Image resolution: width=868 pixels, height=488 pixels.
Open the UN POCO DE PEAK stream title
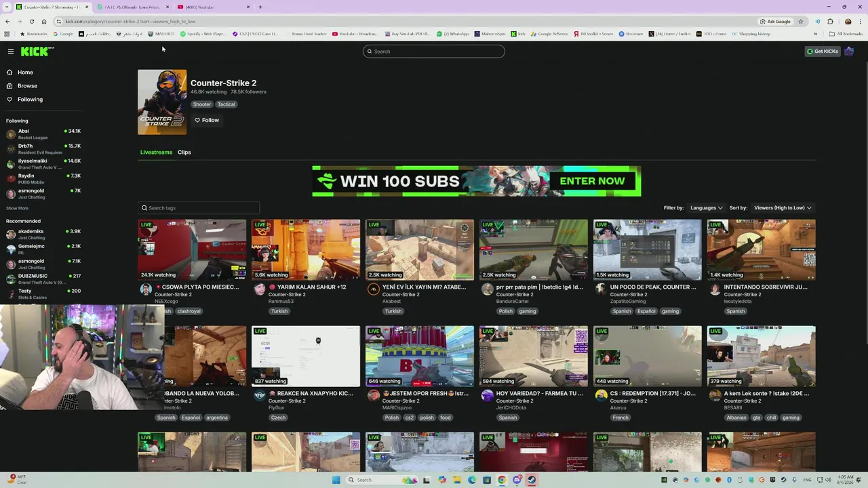pyautogui.click(x=652, y=287)
